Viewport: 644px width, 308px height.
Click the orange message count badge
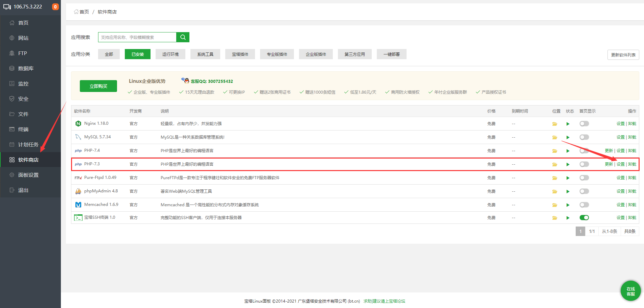pos(55,7)
